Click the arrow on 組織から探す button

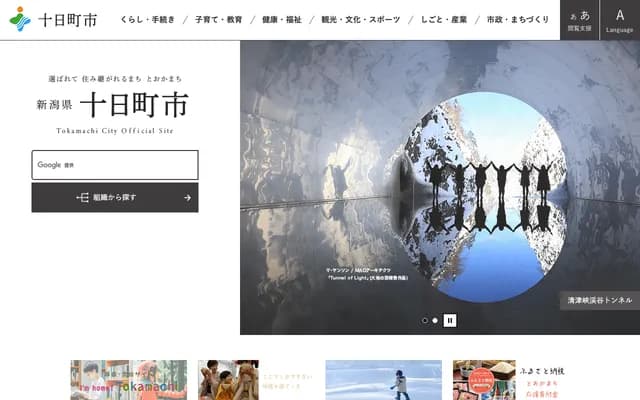(x=187, y=198)
